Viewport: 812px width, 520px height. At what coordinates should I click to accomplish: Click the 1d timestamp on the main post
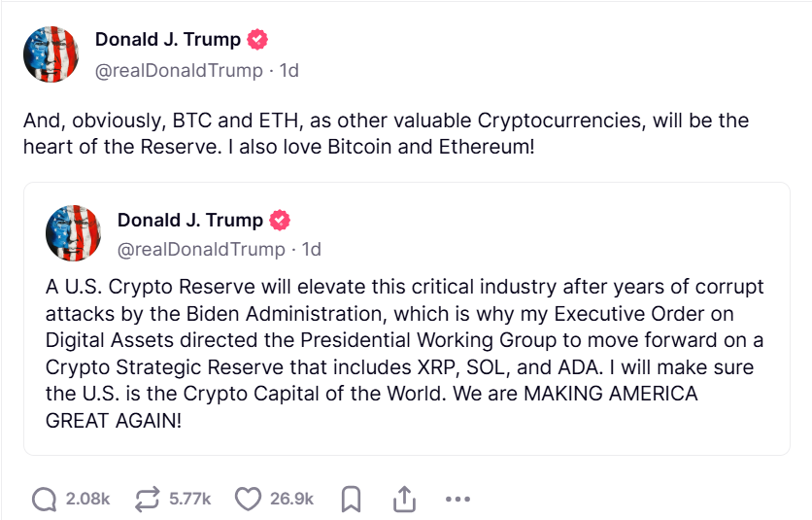289,70
